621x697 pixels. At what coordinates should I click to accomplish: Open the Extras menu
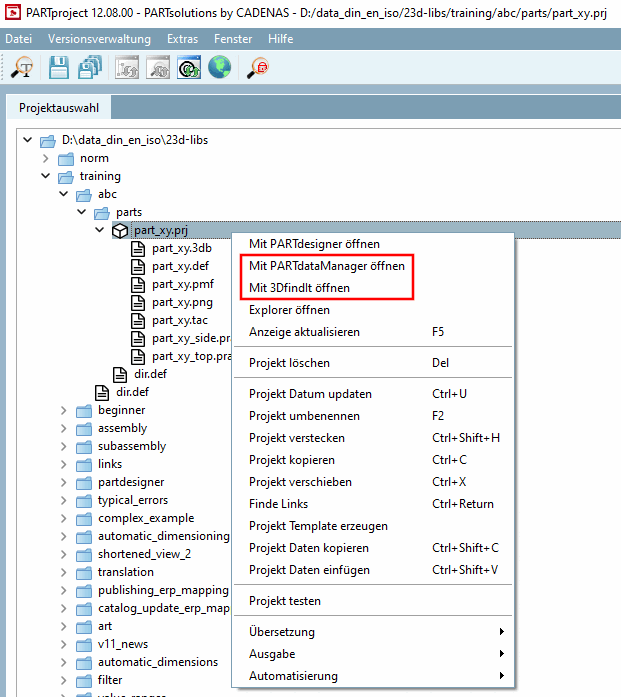click(x=182, y=39)
